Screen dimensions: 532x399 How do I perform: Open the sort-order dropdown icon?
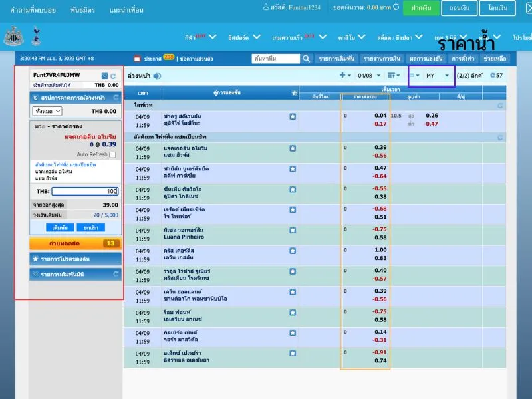[394, 75]
